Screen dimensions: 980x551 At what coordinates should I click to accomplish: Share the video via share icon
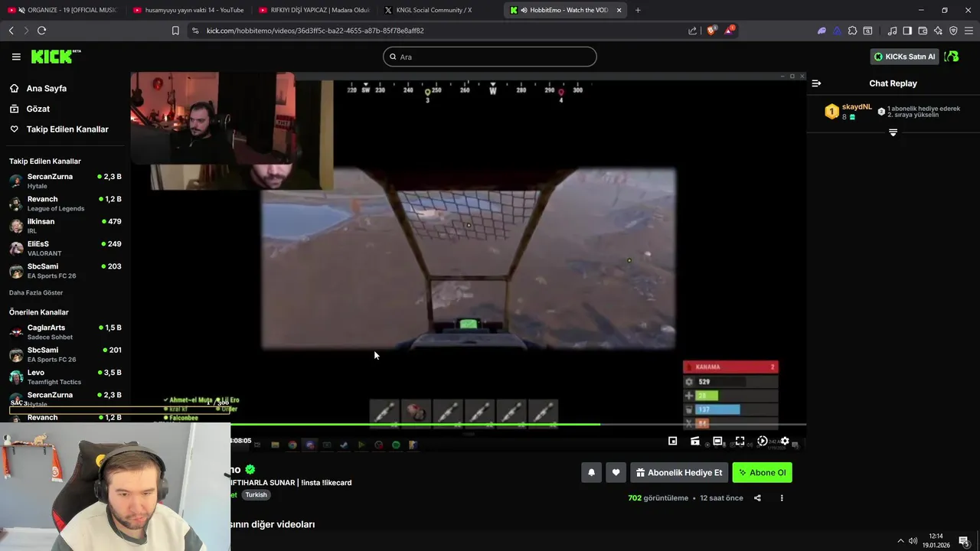pyautogui.click(x=757, y=498)
